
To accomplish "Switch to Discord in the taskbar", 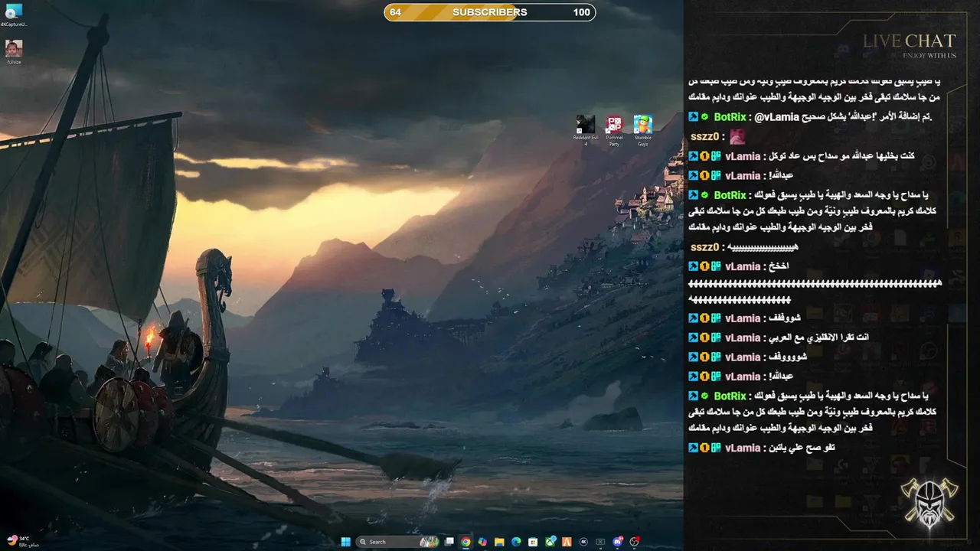I will click(618, 542).
